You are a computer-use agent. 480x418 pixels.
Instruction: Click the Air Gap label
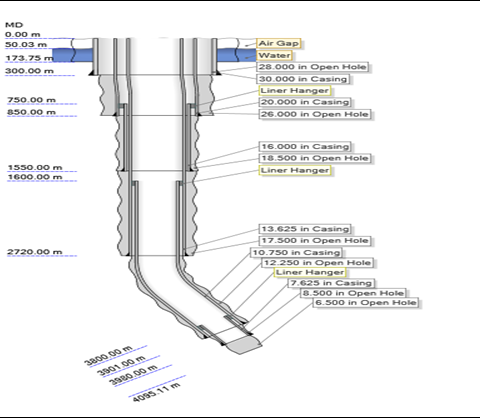tap(278, 43)
